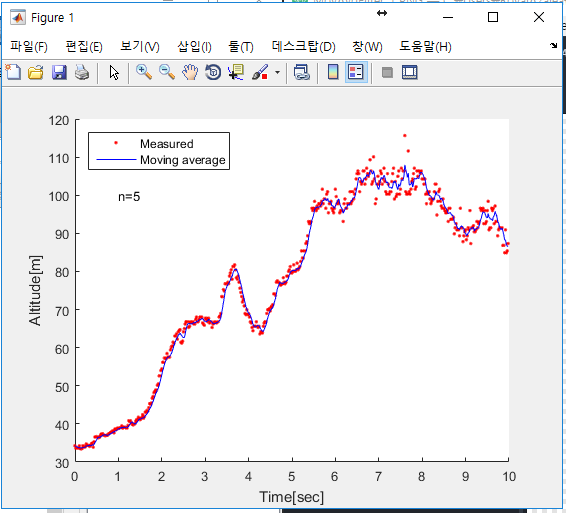Open the 편집(E) menu

pyautogui.click(x=84, y=46)
